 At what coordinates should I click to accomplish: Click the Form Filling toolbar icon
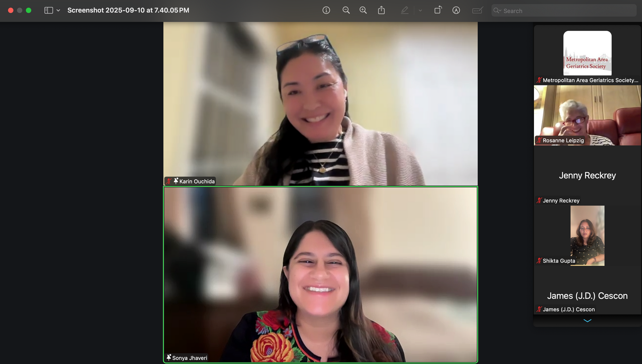coord(477,10)
